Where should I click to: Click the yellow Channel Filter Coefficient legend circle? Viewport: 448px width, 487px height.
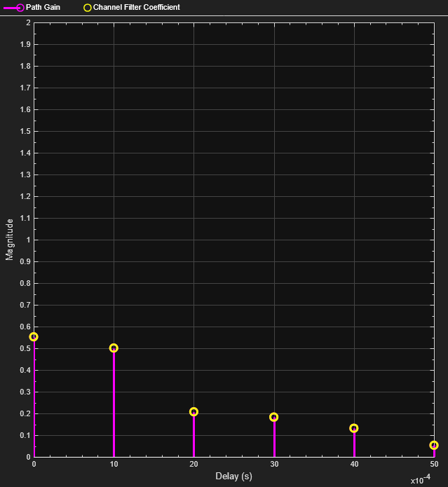pos(88,8)
